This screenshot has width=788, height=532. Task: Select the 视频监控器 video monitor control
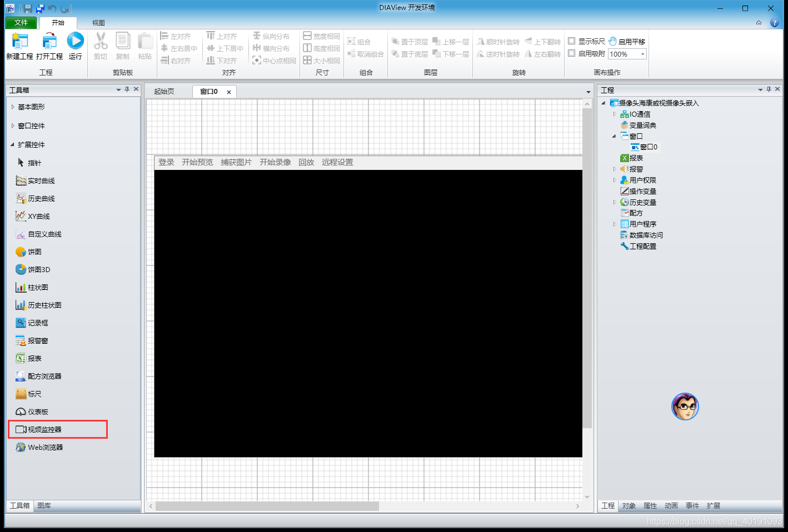[38, 429]
